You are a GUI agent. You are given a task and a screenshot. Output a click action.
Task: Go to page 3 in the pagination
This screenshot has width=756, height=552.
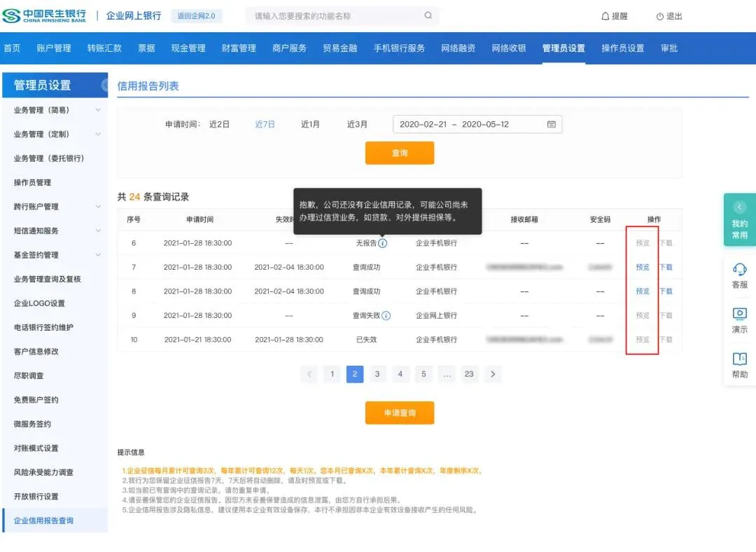(377, 374)
